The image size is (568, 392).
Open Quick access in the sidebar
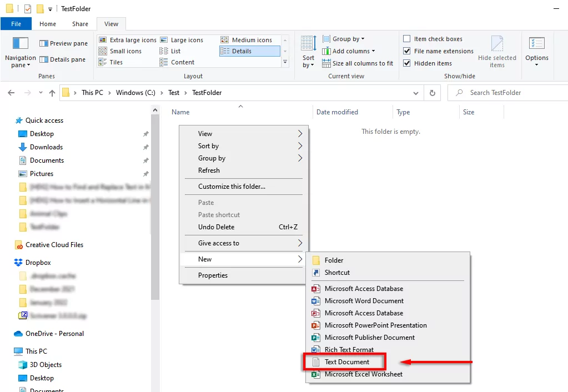(39, 120)
